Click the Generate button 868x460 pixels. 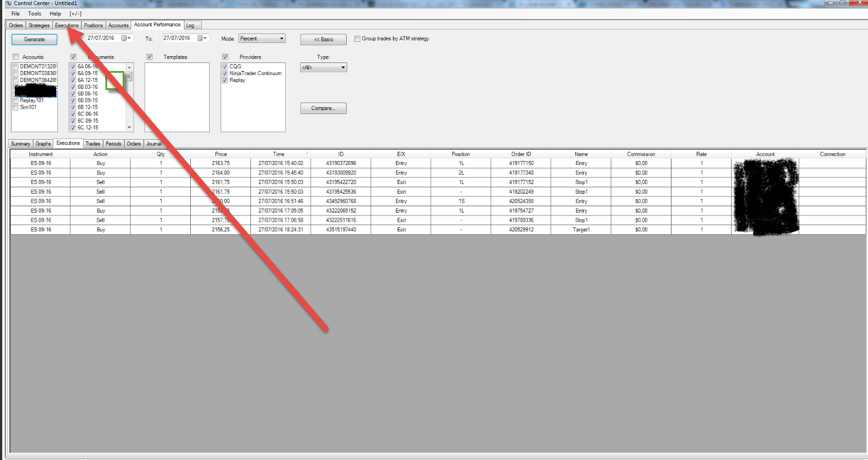pos(34,40)
